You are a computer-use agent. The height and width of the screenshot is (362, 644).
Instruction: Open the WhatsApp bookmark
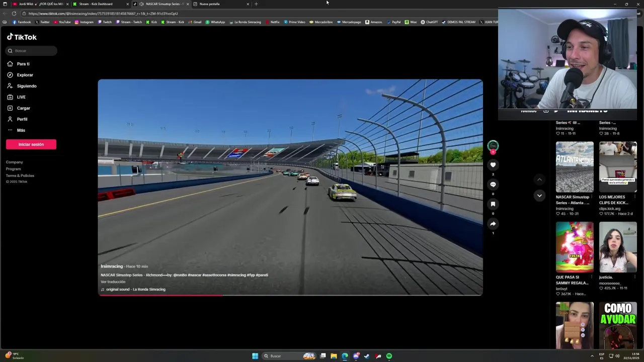(x=215, y=22)
